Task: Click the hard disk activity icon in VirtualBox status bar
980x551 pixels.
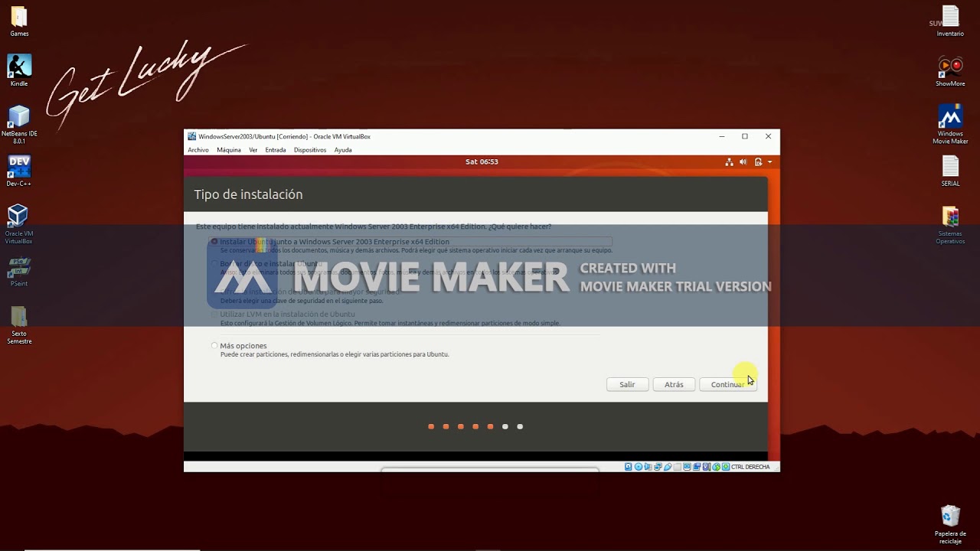Action: pos(629,466)
